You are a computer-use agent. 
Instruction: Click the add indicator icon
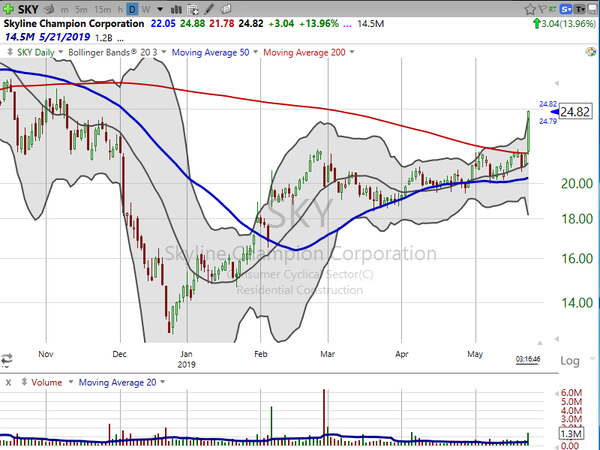[x=193, y=9]
